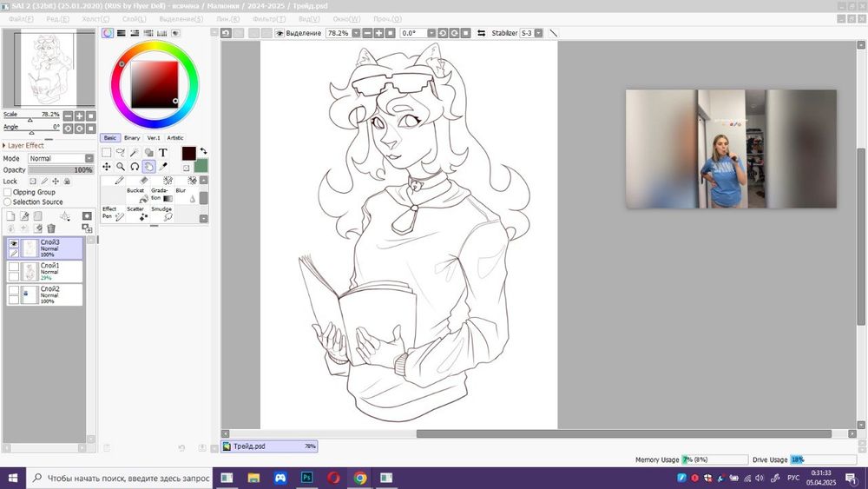
Task: Switch to the Basic brush tab
Action: pyautogui.click(x=109, y=138)
